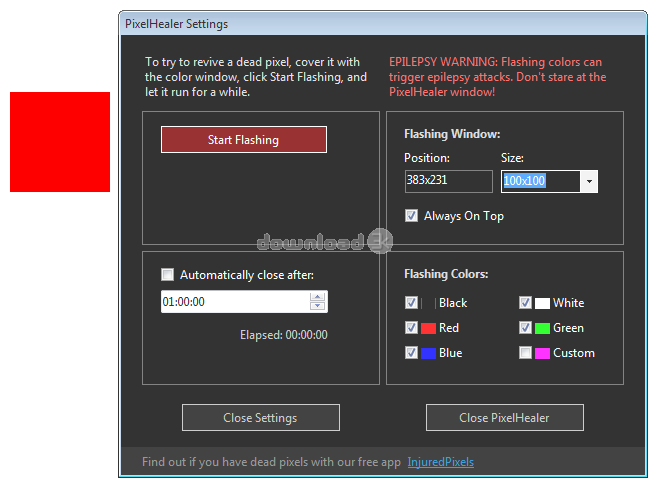651x483 pixels.
Task: Click the Close PixelHealer button
Action: pyautogui.click(x=504, y=417)
